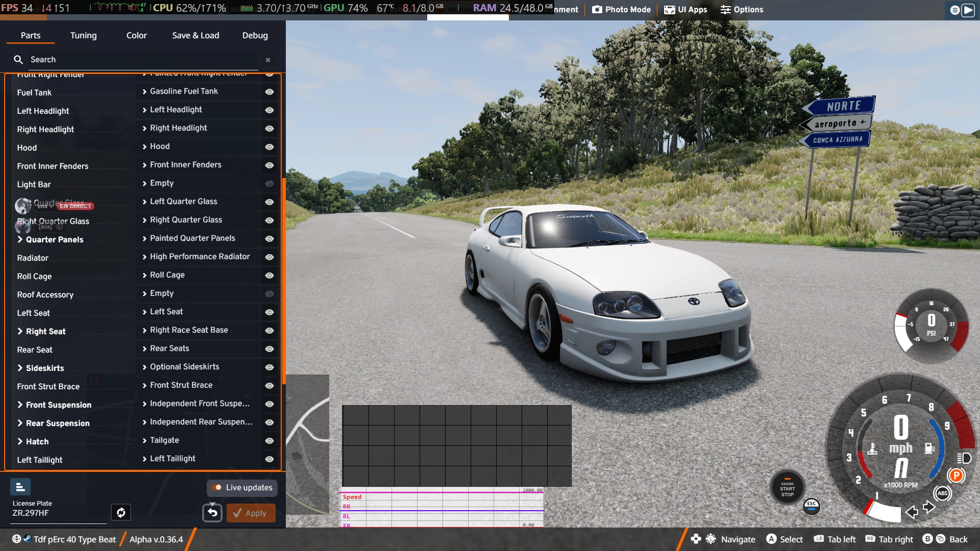Open the Debug tab

[x=255, y=35]
